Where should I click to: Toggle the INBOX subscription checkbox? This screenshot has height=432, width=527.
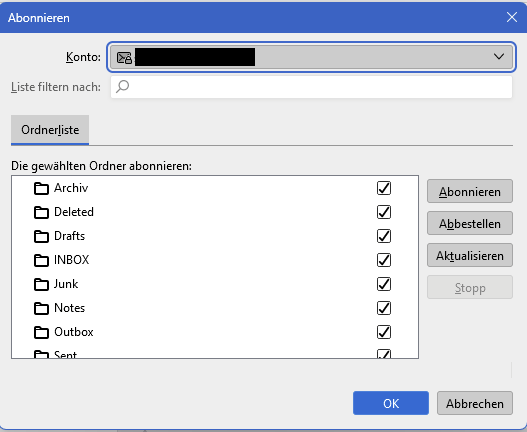tap(384, 260)
